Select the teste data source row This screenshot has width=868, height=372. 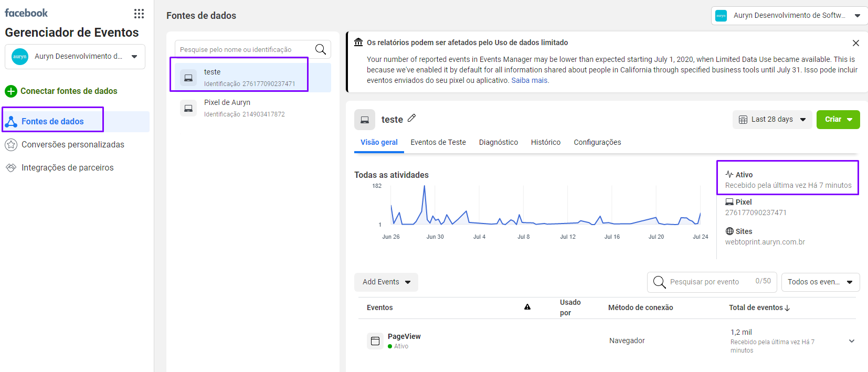(x=253, y=78)
